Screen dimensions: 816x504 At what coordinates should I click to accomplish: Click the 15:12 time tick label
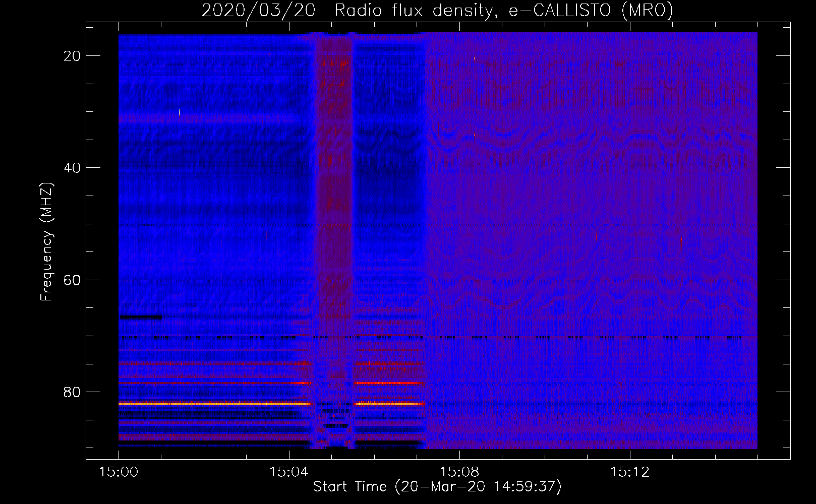[x=629, y=472]
